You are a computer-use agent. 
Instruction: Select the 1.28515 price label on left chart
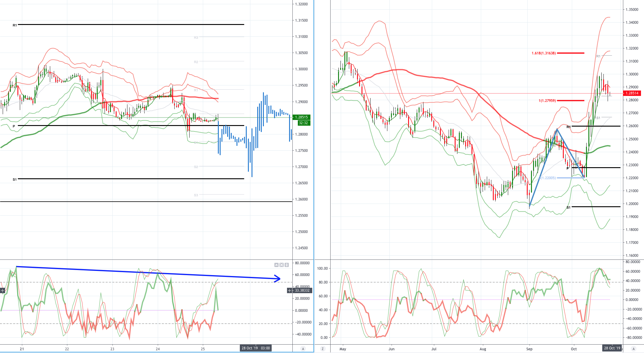pyautogui.click(x=301, y=117)
